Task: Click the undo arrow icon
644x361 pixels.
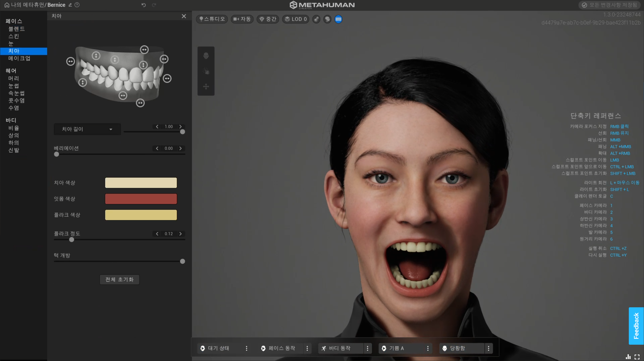Action: [x=144, y=5]
